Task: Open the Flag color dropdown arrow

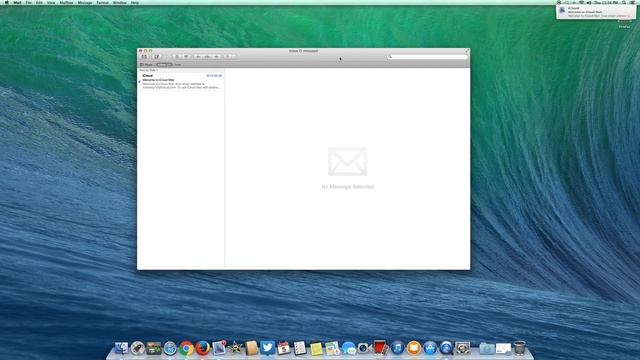Action: coord(233,57)
